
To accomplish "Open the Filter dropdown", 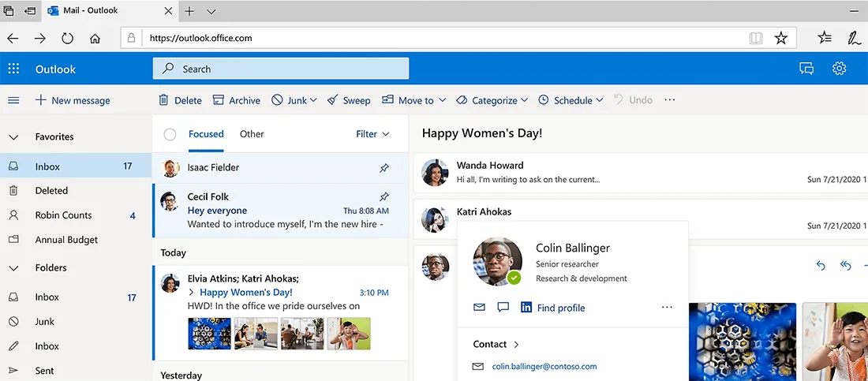I will [x=372, y=134].
